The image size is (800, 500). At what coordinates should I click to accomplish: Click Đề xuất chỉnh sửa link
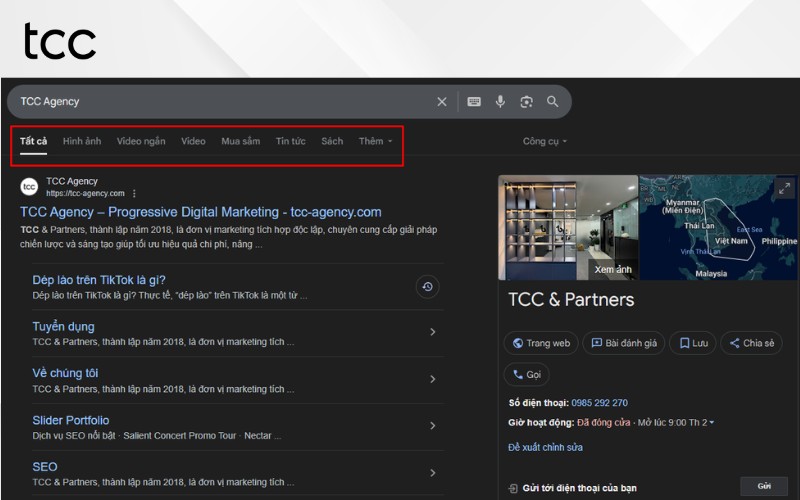pyautogui.click(x=545, y=447)
